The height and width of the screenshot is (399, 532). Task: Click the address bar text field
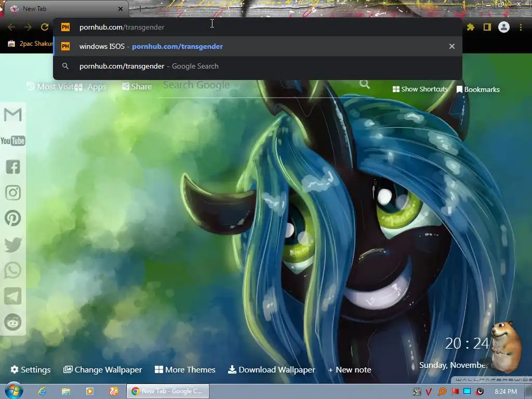tap(258, 27)
